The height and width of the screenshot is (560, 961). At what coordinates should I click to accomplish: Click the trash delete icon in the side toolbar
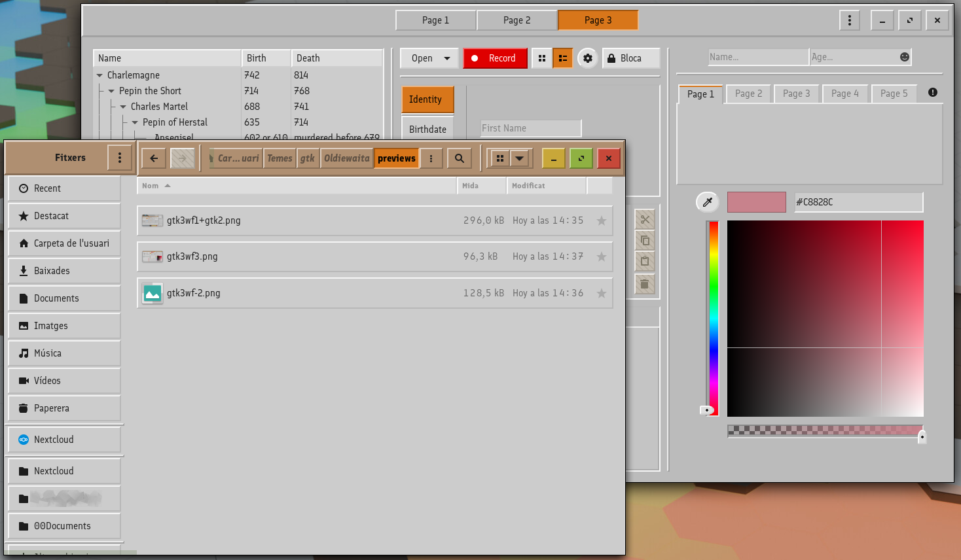[645, 284]
